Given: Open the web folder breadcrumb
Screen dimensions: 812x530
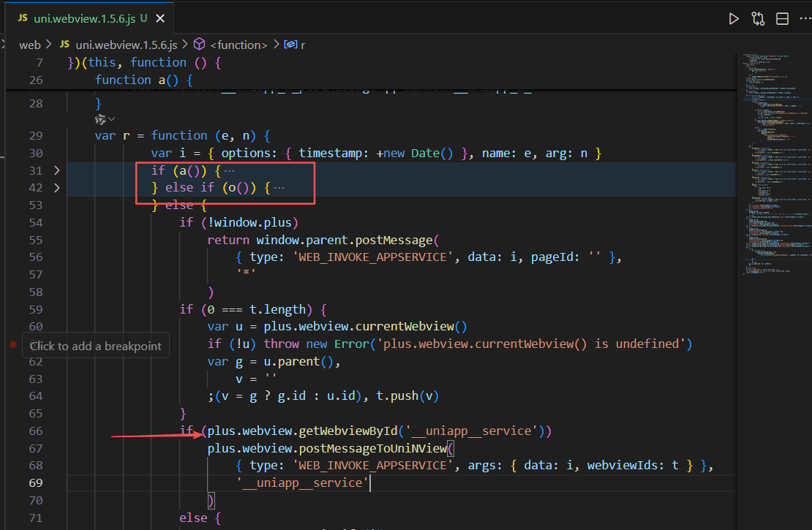Looking at the screenshot, I should click(x=29, y=45).
